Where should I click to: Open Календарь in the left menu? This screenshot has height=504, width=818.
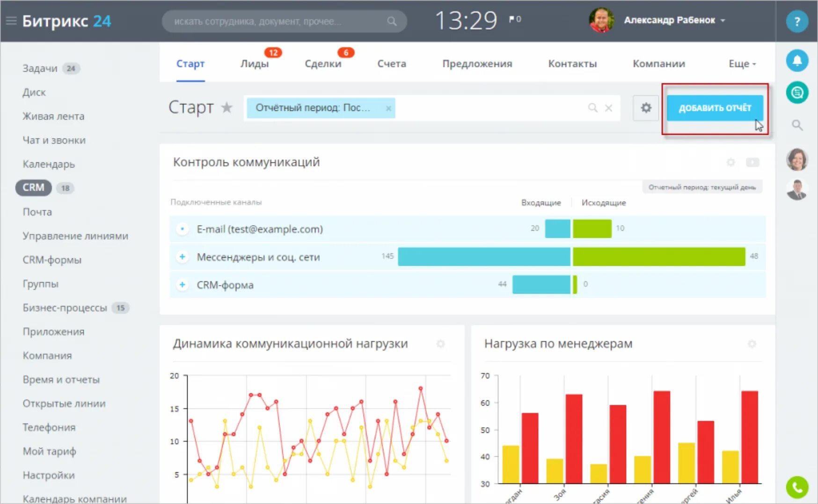tap(49, 164)
